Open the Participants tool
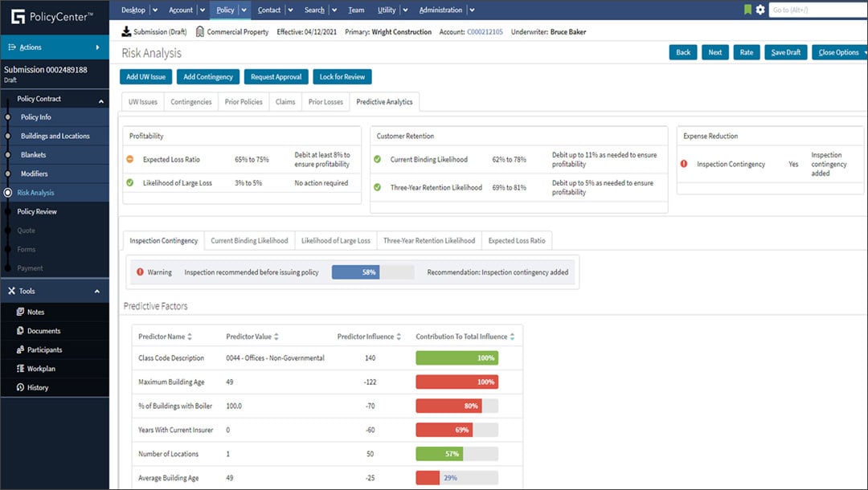The height and width of the screenshot is (490, 868). coord(43,349)
